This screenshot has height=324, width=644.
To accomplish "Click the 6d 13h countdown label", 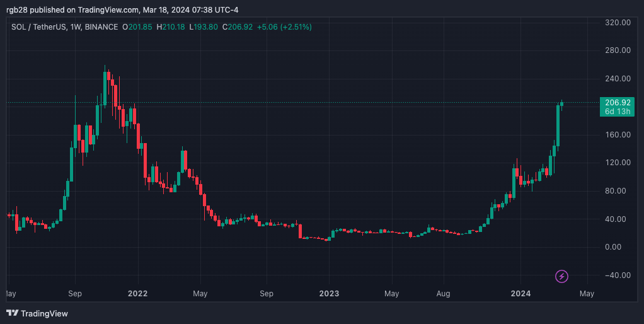I will pos(618,112).
